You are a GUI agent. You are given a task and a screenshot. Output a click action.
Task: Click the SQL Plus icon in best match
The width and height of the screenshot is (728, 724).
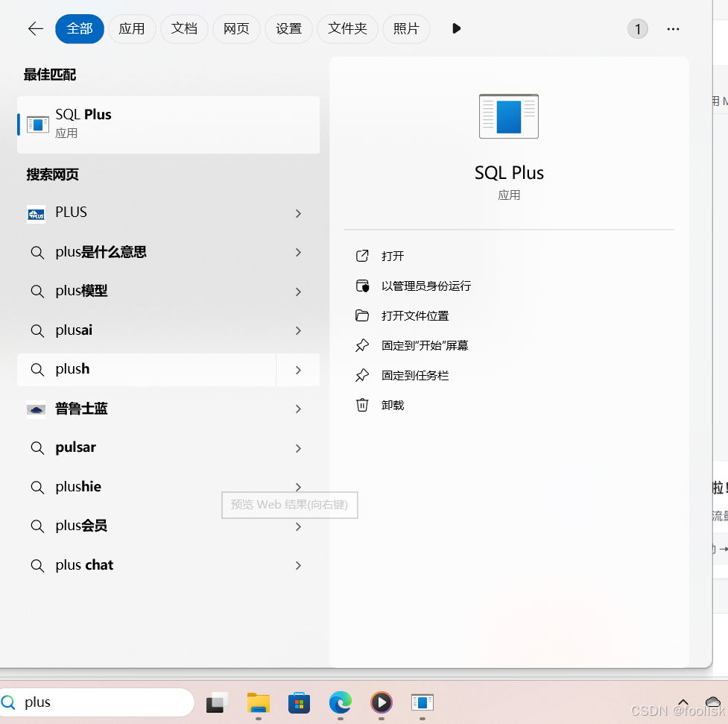[38, 125]
